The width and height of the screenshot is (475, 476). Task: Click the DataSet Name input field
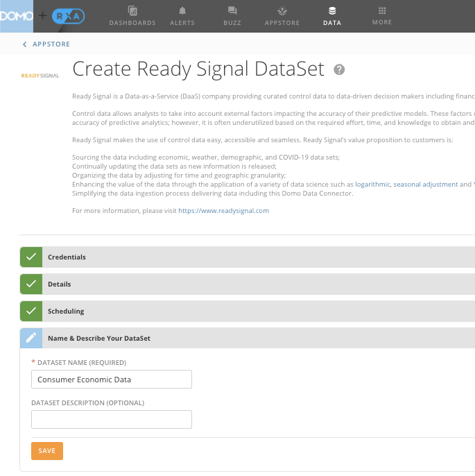coord(112,380)
